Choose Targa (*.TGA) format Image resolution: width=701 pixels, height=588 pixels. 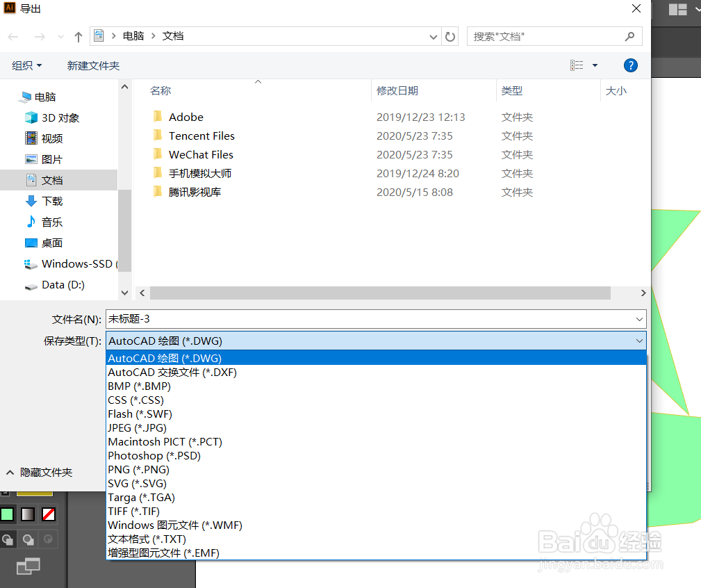coord(377,497)
